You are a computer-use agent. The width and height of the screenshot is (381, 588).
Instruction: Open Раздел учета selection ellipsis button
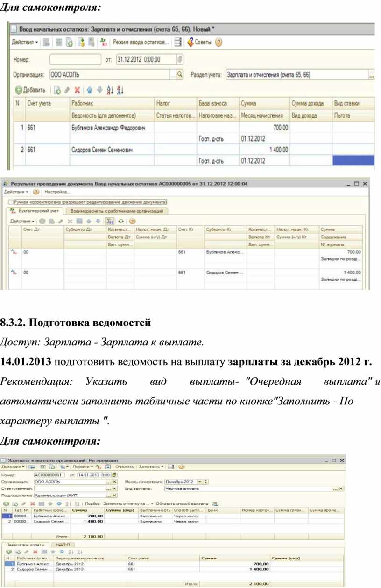(372, 75)
